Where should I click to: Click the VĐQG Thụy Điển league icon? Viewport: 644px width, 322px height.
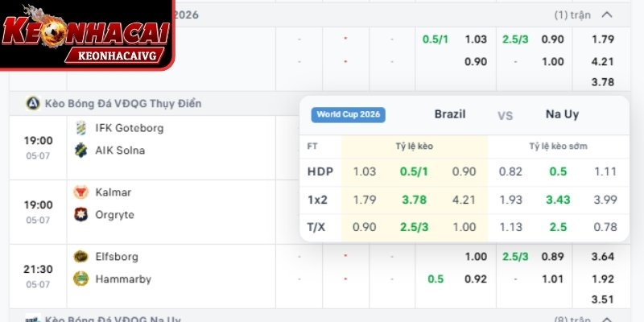click(33, 103)
